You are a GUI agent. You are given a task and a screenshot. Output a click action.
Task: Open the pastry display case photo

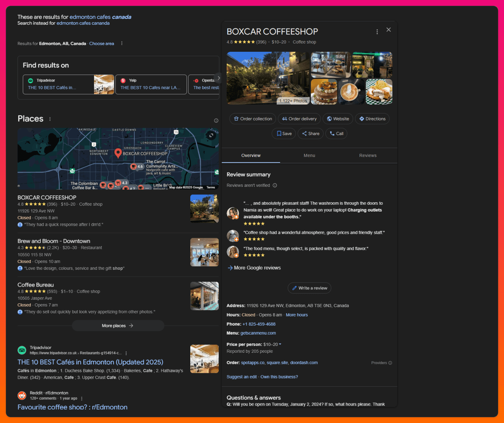click(331, 65)
